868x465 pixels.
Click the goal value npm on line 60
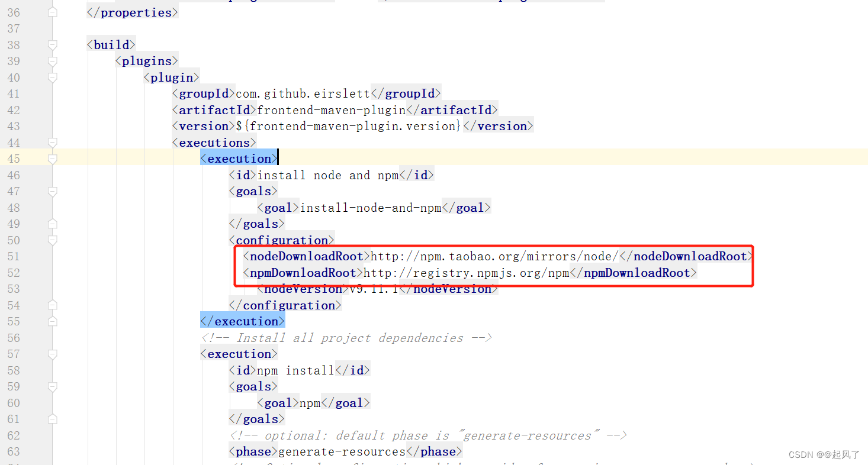[x=310, y=403]
